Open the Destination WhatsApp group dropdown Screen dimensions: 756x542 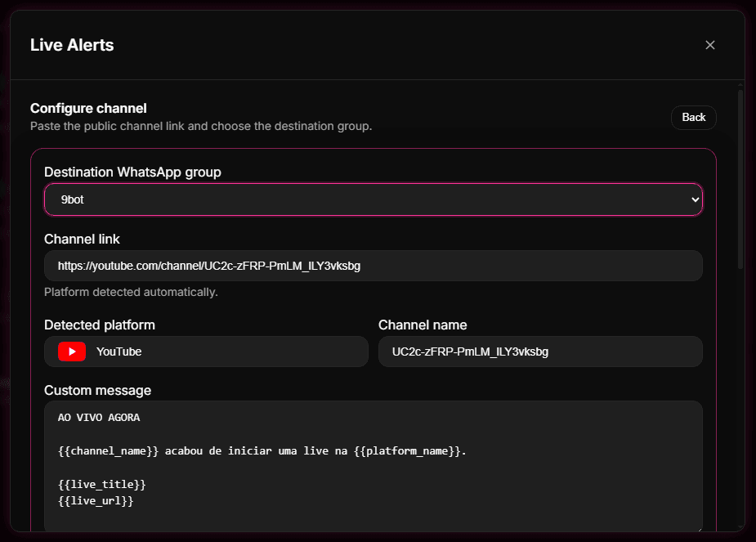[374, 199]
